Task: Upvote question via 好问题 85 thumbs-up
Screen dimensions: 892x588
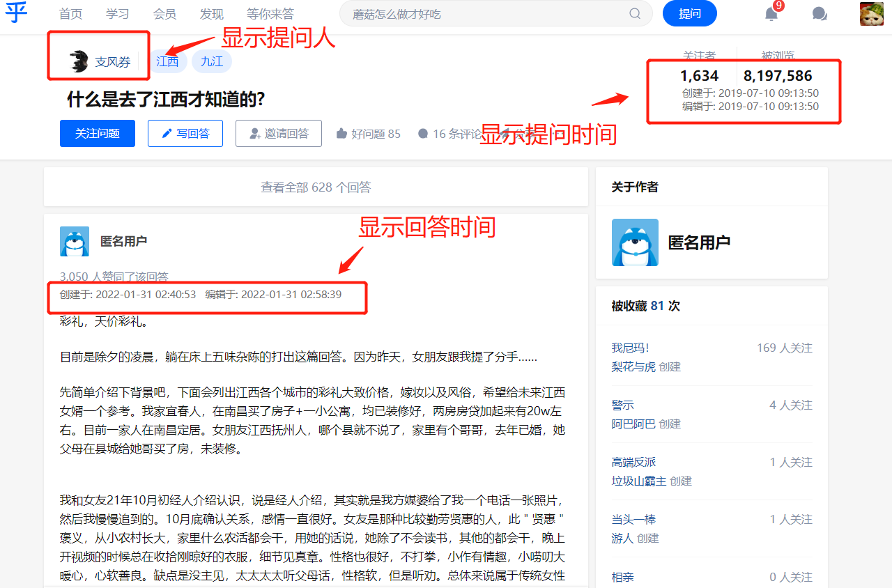Action: tap(368, 134)
